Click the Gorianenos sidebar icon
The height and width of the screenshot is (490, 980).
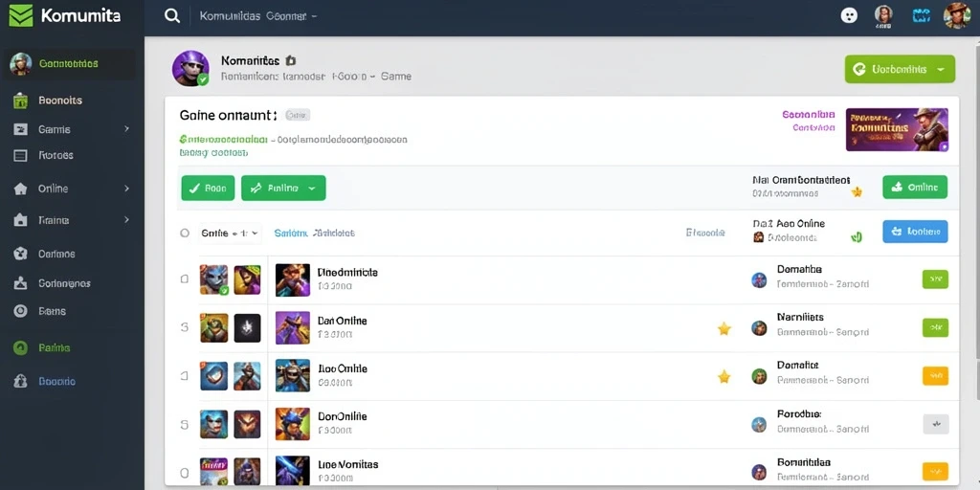pos(21,283)
